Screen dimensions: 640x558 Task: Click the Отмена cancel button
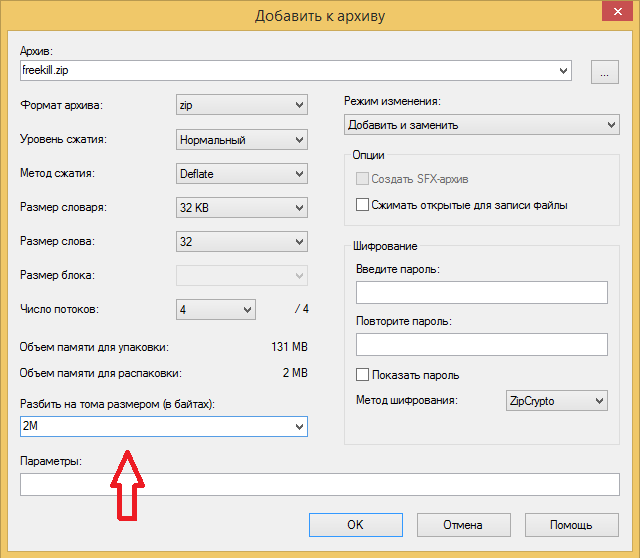point(463,524)
